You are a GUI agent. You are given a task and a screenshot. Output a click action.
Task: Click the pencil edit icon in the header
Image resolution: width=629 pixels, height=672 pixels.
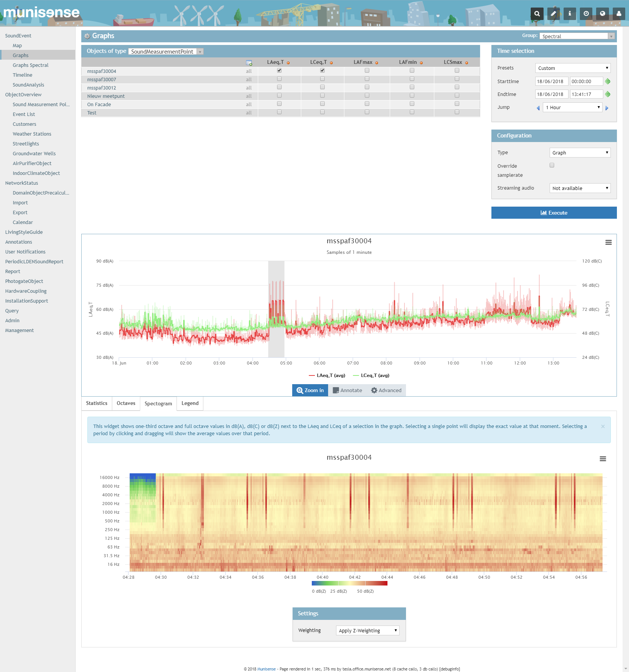point(553,14)
